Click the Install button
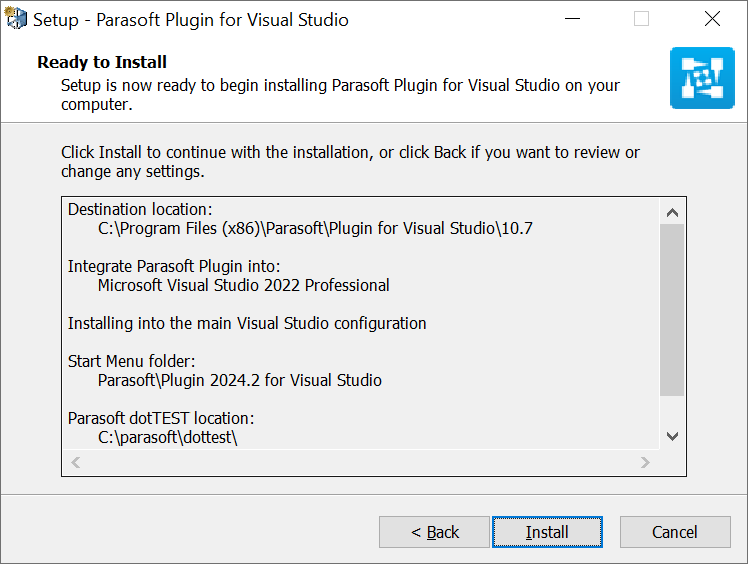Image resolution: width=748 pixels, height=564 pixels. pyautogui.click(x=547, y=532)
